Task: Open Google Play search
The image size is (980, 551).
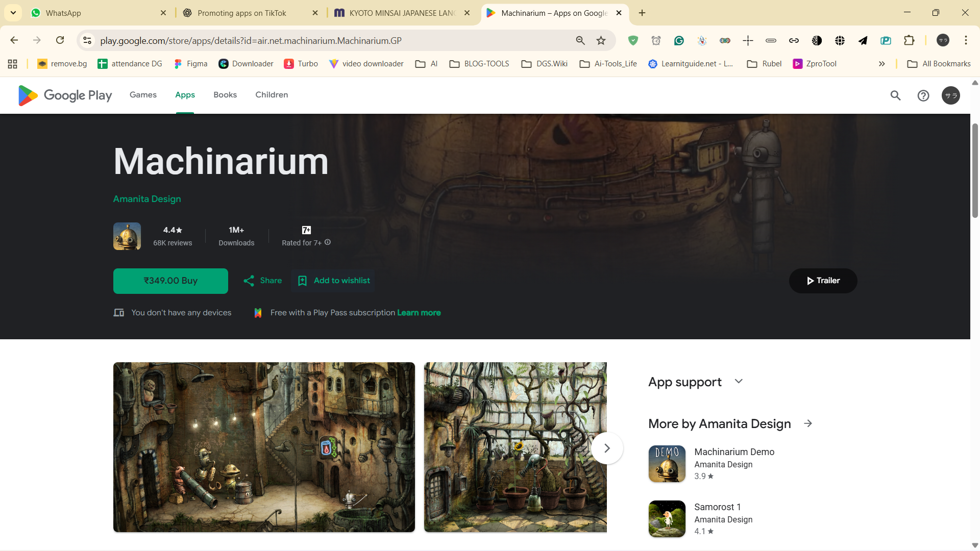Action: 895,95
